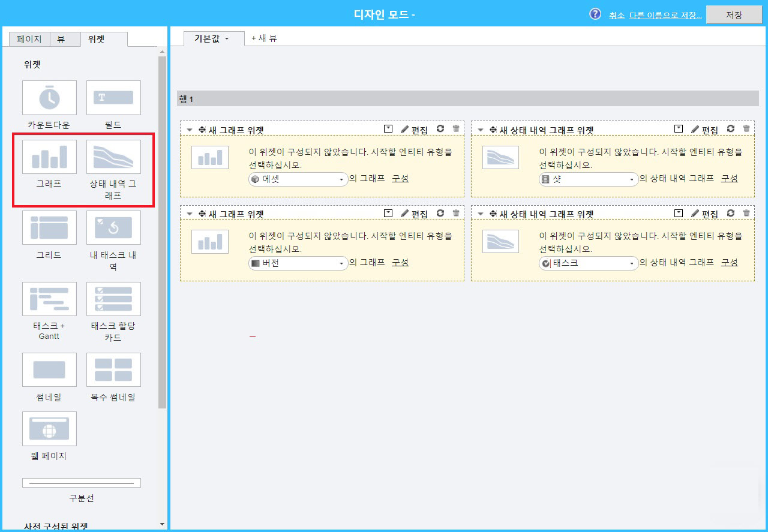768x532 pixels.
Task: Click the widget panel vertical scrollbar
Action: pos(162,233)
